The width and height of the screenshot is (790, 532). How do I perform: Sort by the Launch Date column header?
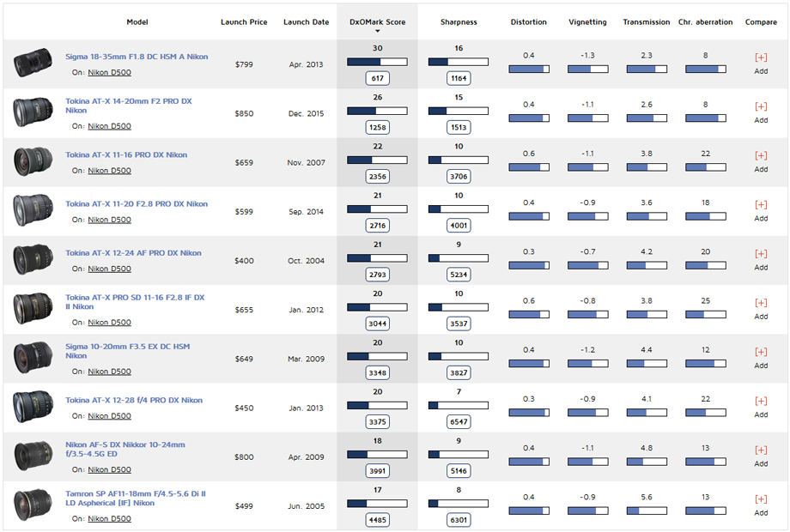point(306,22)
